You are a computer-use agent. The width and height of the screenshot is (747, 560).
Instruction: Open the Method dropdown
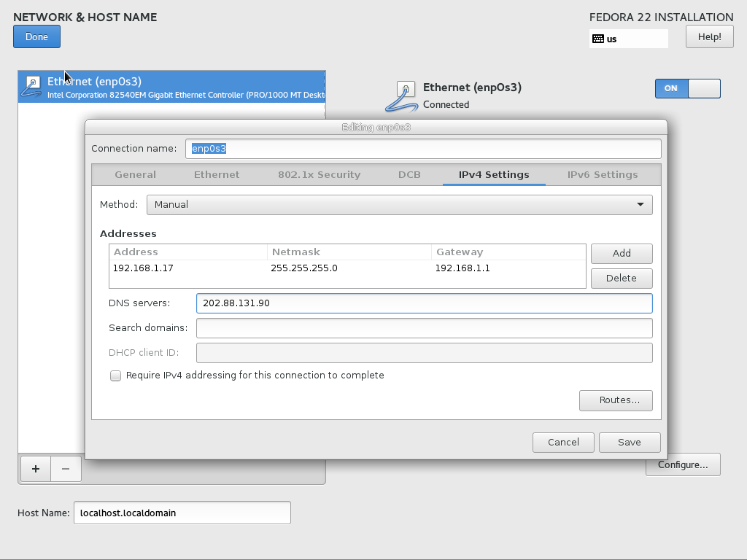(x=399, y=205)
